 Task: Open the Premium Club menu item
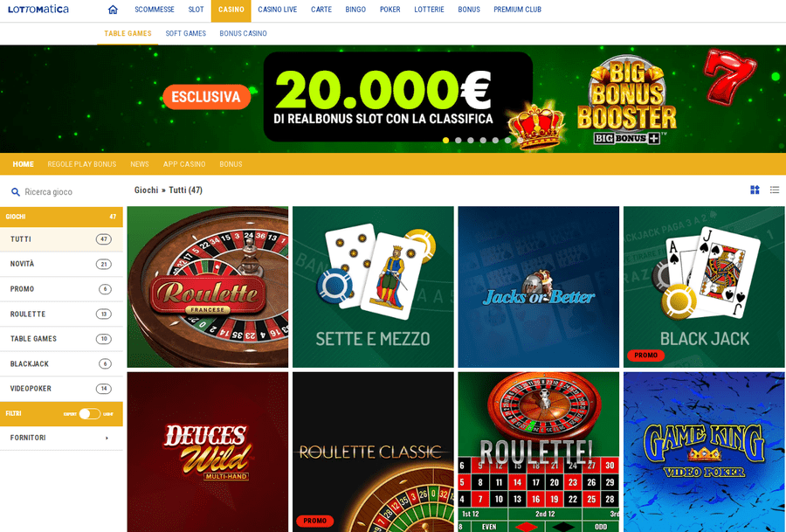(517, 10)
